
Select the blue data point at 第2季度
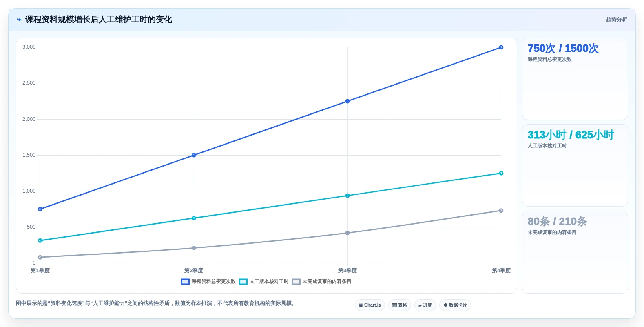click(194, 155)
